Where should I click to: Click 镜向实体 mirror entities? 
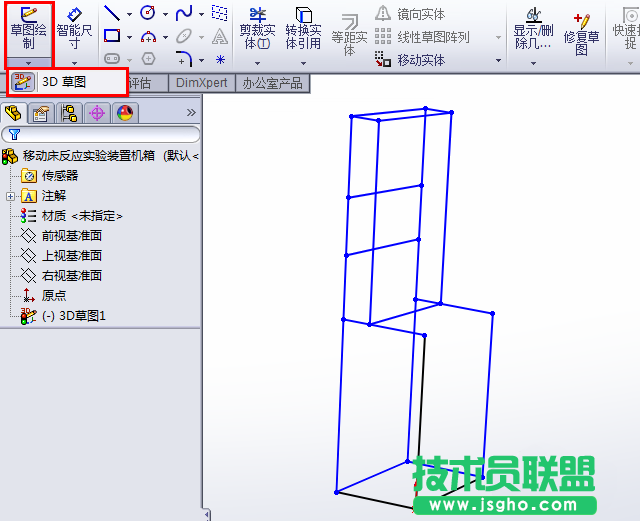[x=410, y=14]
